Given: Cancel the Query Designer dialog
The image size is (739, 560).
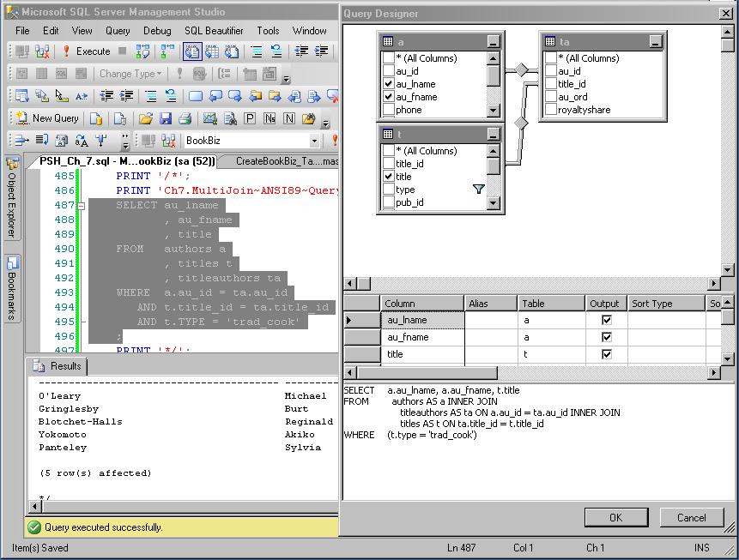Looking at the screenshot, I should coord(691,517).
